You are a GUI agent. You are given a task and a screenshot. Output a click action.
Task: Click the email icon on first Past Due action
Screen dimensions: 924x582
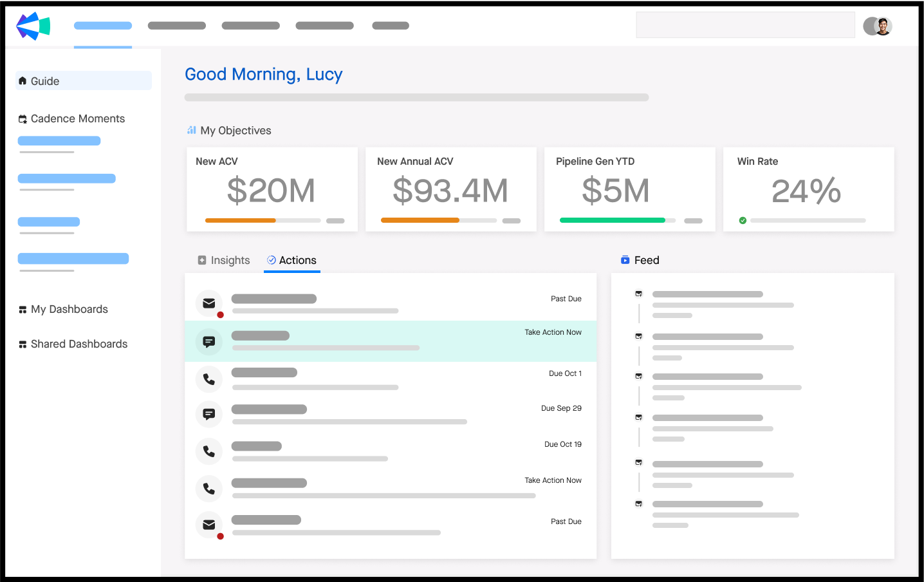(209, 303)
